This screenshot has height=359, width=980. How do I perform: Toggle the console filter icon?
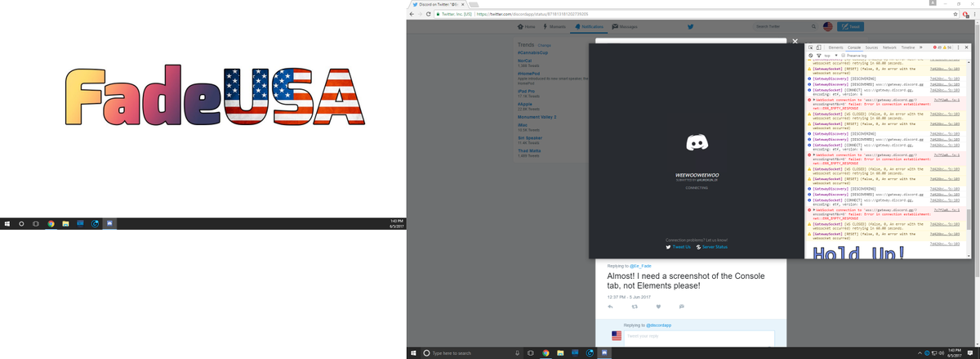click(819, 56)
